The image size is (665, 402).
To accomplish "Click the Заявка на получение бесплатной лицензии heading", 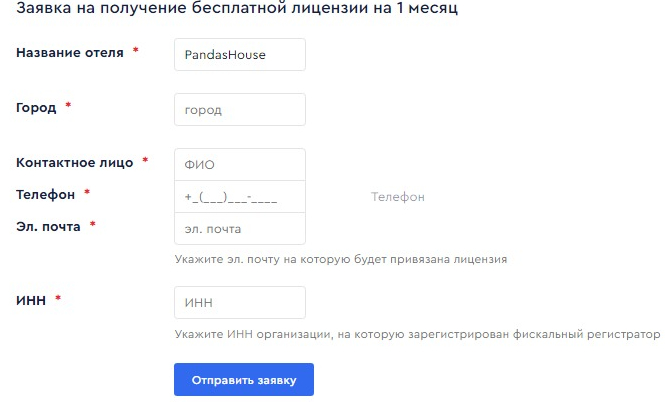I will click(237, 8).
